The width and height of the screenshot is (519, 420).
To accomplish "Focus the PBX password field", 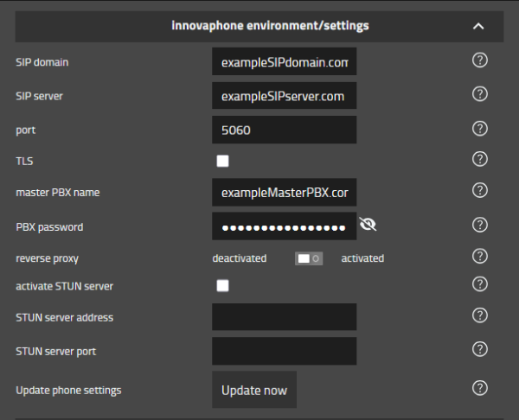I will [x=285, y=226].
